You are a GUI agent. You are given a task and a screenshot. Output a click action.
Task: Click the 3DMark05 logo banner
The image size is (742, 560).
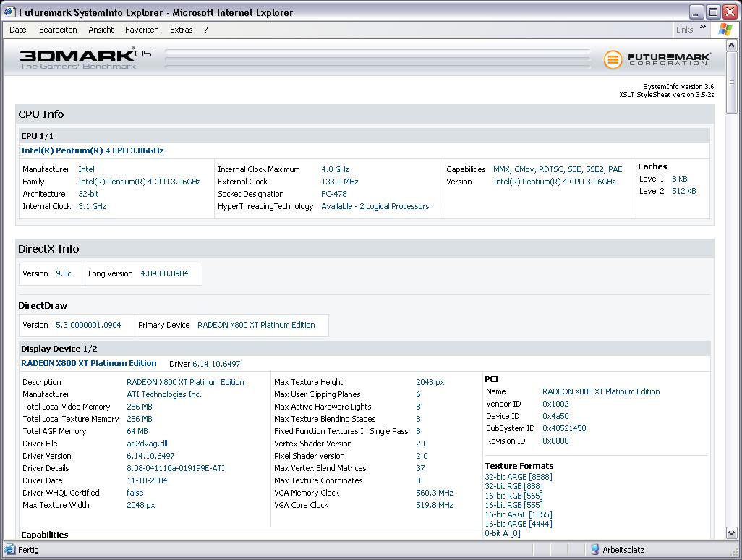click(85, 59)
